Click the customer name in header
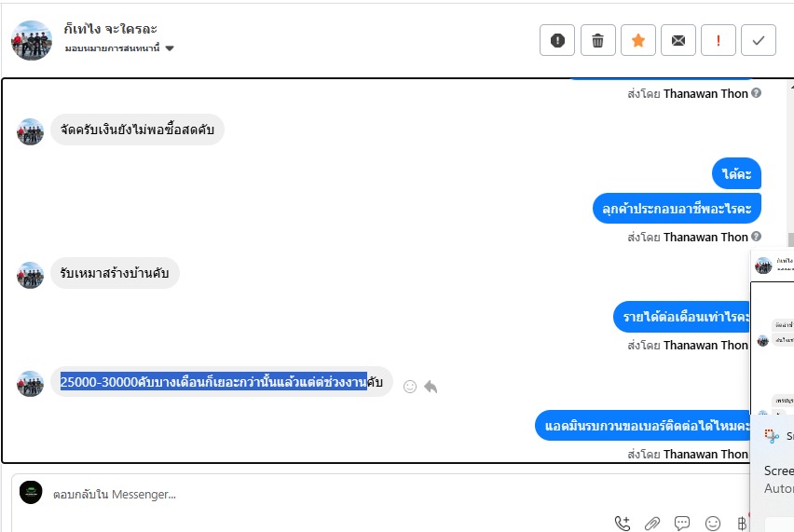 tap(110, 29)
